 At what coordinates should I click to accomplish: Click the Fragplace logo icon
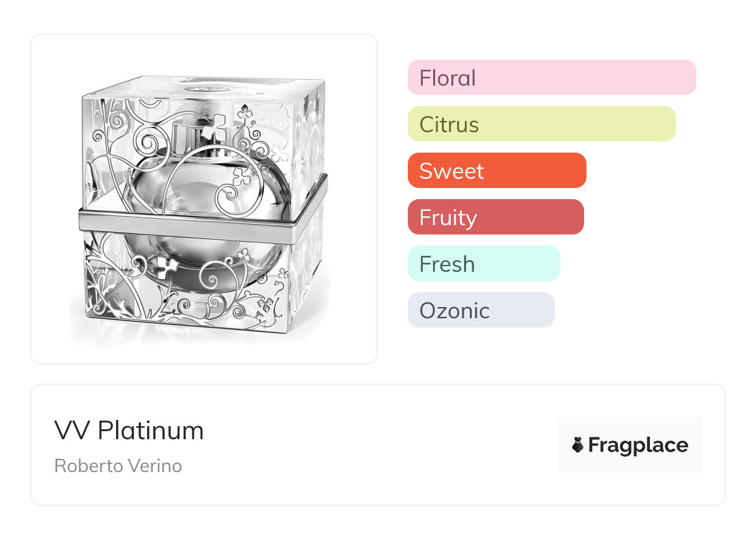pyautogui.click(x=578, y=445)
